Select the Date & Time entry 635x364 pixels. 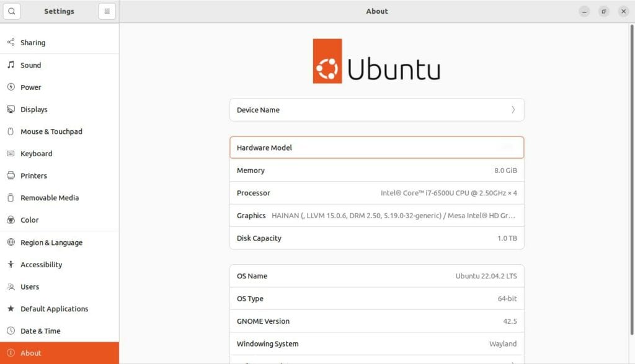point(39,331)
